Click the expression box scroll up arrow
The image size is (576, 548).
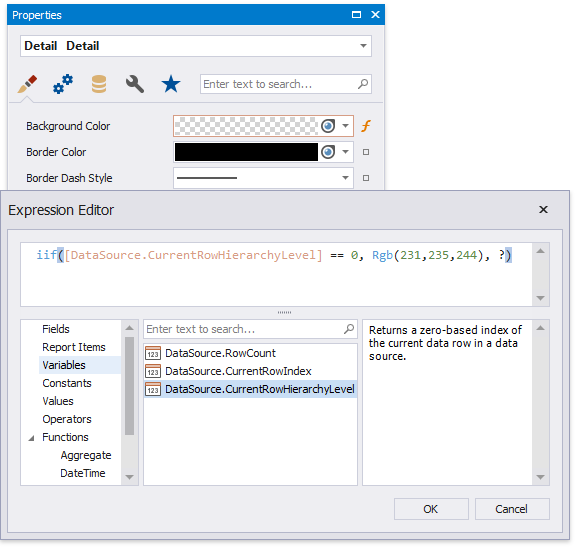(540, 251)
